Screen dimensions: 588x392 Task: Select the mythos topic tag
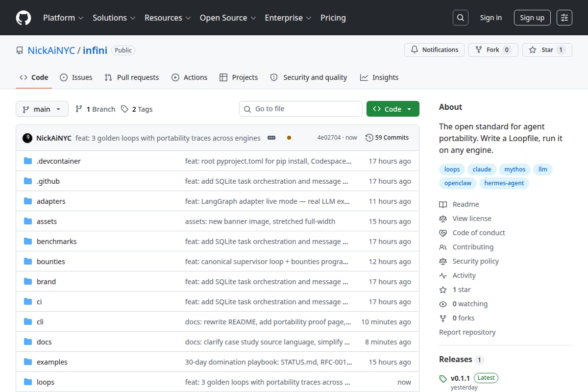[x=514, y=169]
